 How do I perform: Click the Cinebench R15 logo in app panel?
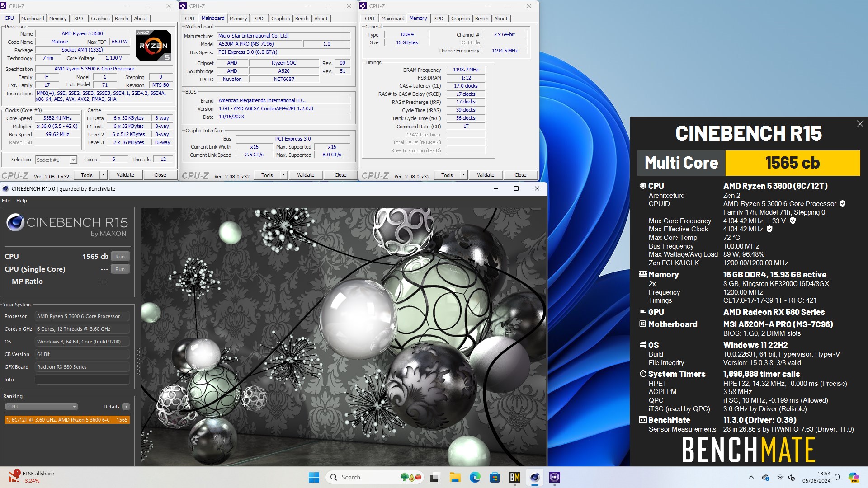coord(67,225)
